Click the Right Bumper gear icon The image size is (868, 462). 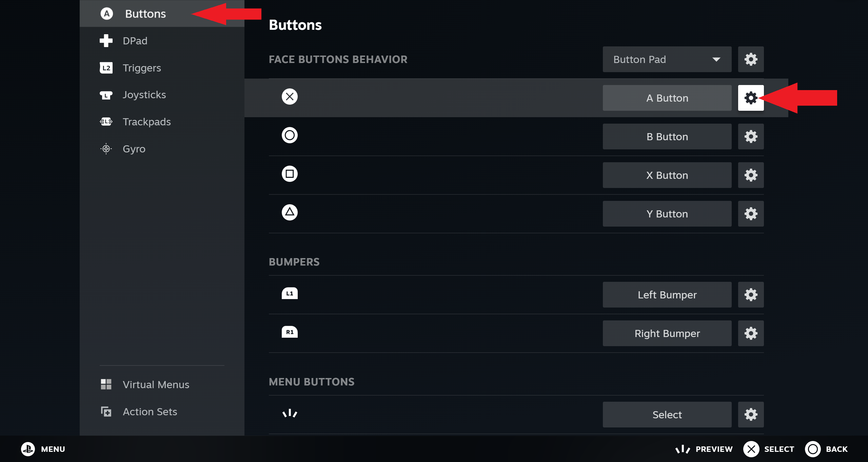pyautogui.click(x=751, y=333)
